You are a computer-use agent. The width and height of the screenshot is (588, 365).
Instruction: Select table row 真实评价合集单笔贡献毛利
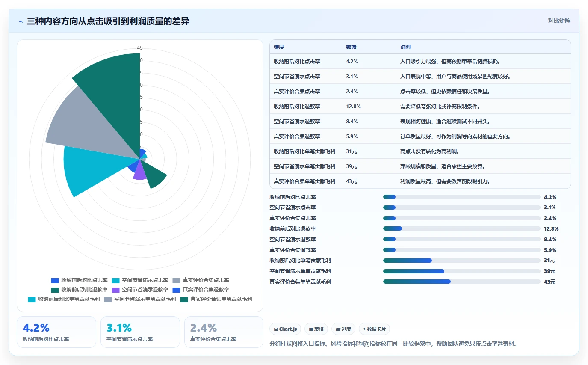pyautogui.click(x=420, y=181)
